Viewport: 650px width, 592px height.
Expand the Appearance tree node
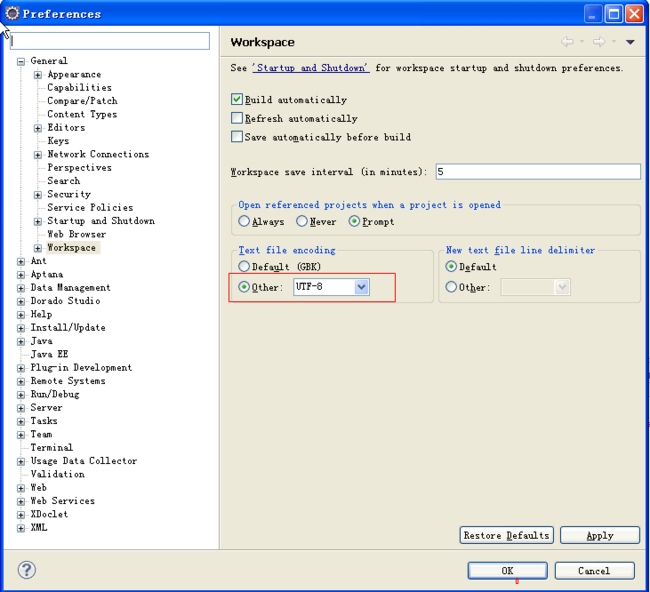pyautogui.click(x=38, y=75)
